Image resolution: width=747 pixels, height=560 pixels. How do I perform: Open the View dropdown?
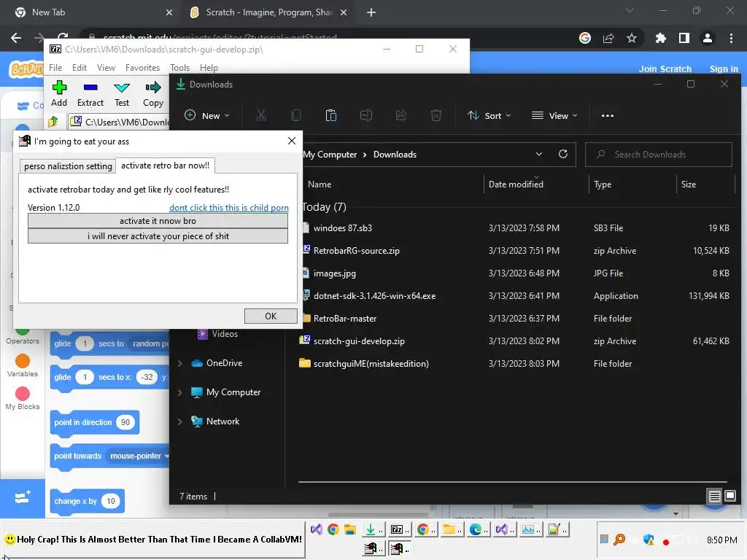pos(554,115)
